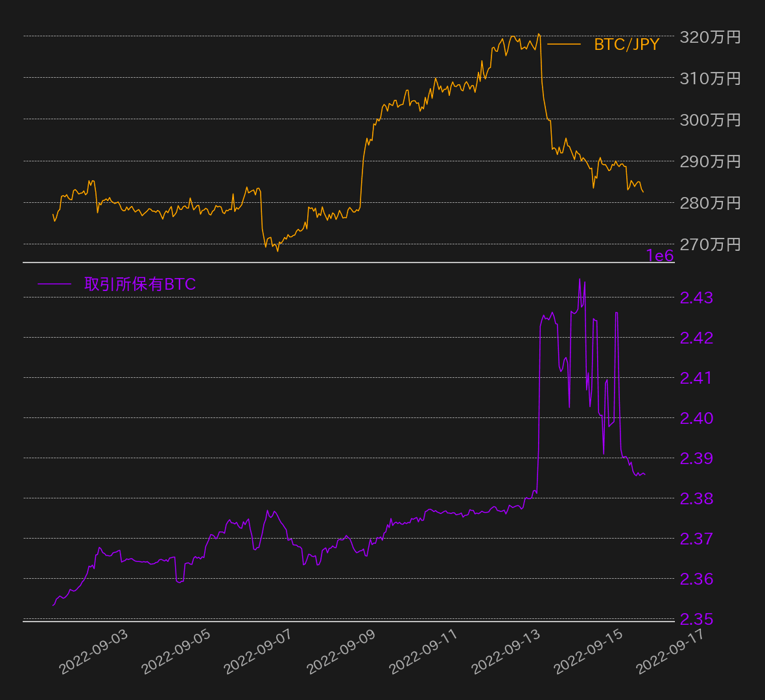The image size is (765, 700).
Task: Click the 300万円 y-axis label
Action: click(710, 120)
